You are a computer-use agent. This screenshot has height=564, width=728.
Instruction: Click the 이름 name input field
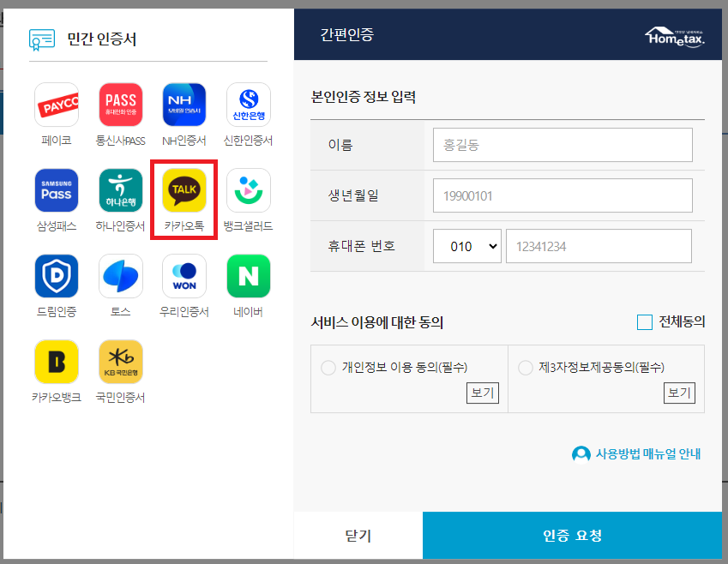tap(563, 145)
